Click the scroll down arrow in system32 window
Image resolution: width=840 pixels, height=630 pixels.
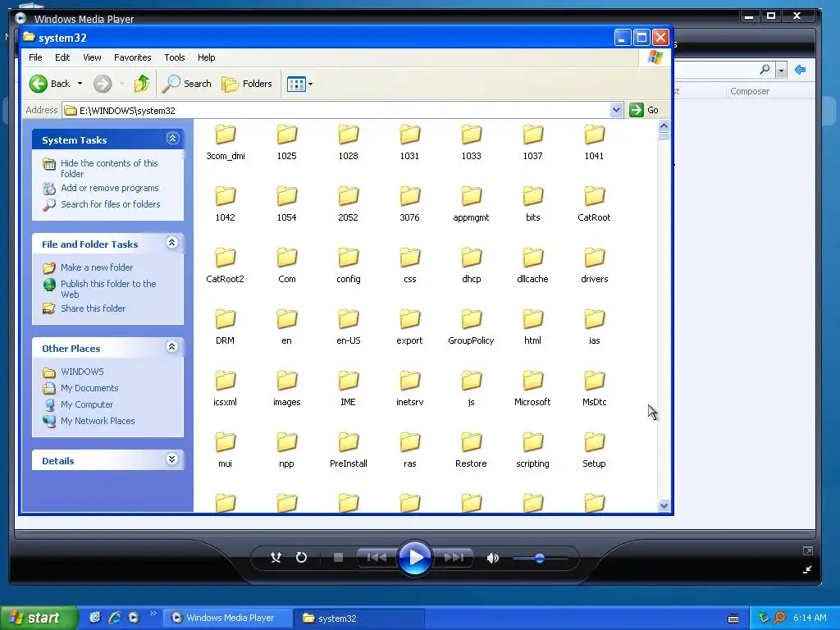(664, 505)
